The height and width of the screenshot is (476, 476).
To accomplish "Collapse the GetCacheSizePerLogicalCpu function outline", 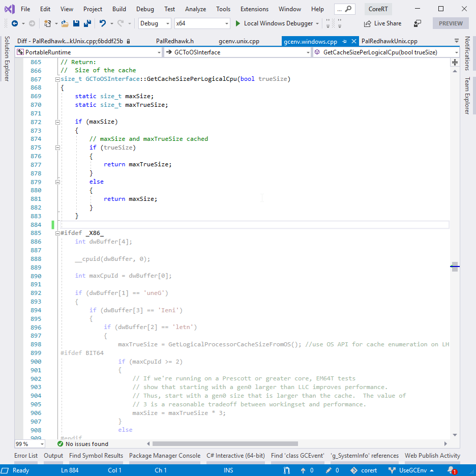I will (56, 79).
